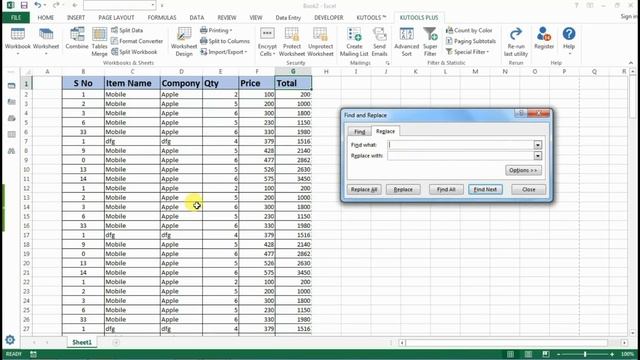Screen dimensions: 640x360
Task: Select the Sheet1 sheet tab
Action: coord(82,342)
